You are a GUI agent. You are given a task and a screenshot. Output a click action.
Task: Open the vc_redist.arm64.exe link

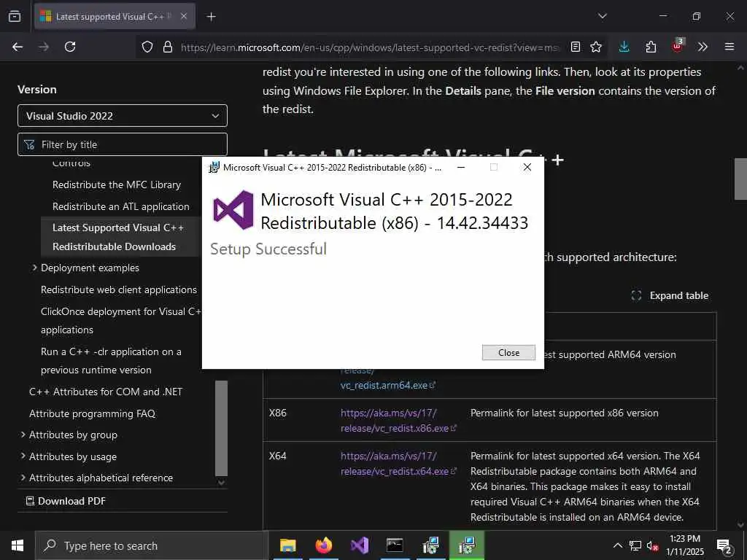(x=388, y=385)
